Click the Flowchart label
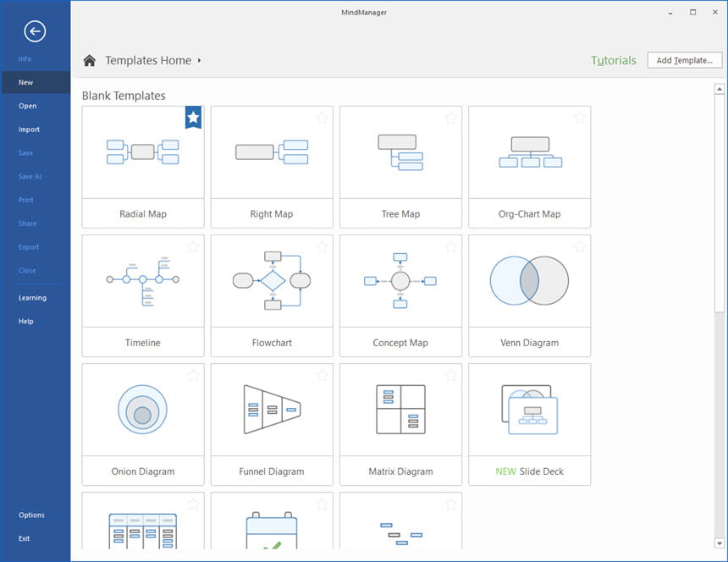The image size is (728, 562). tap(272, 343)
